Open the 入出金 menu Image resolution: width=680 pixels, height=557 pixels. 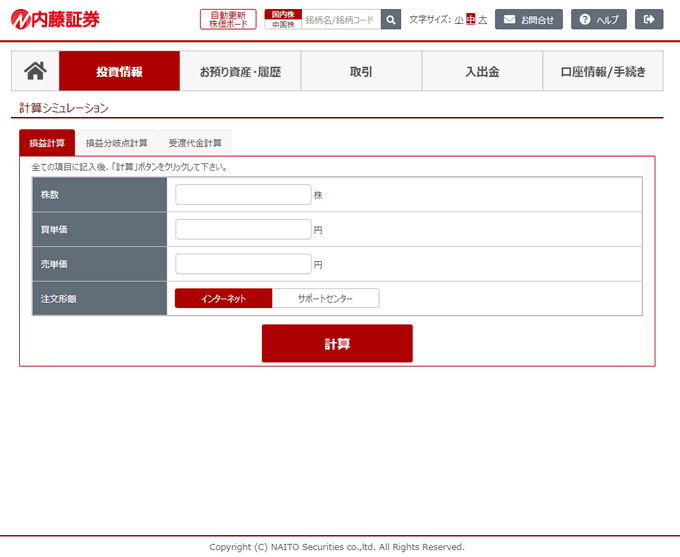(x=482, y=71)
